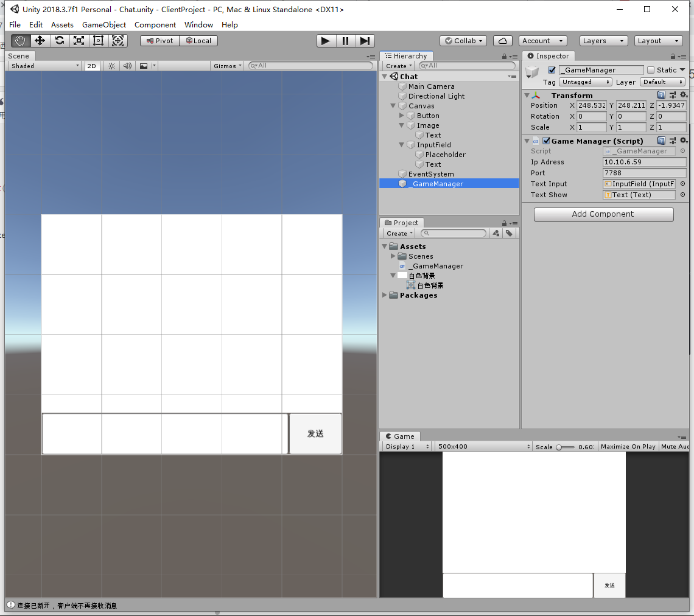This screenshot has width=694, height=616.
Task: Open the Hierarchy Create menu
Action: click(399, 66)
